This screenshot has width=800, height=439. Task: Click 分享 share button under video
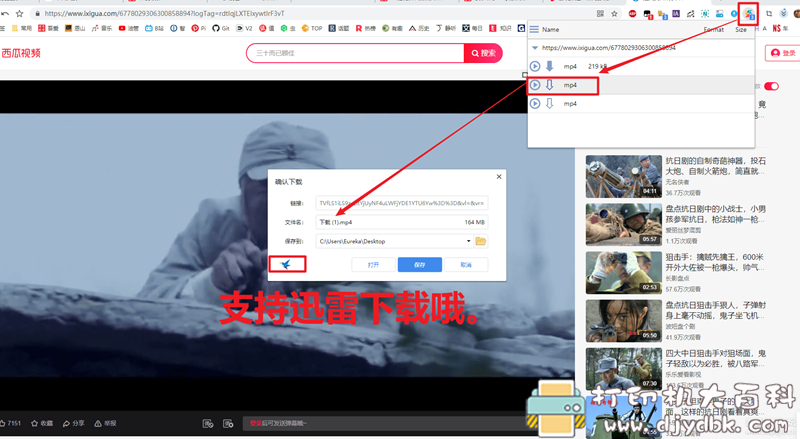point(73,423)
